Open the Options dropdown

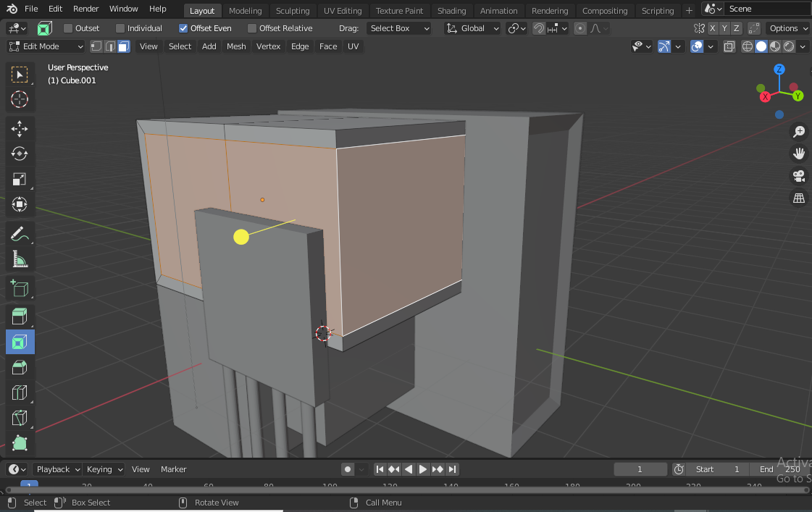coord(787,28)
